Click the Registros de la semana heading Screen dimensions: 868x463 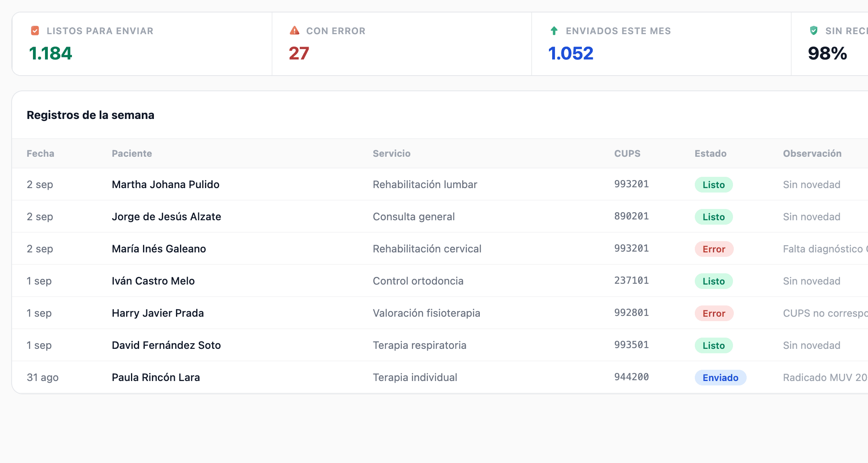click(x=90, y=115)
